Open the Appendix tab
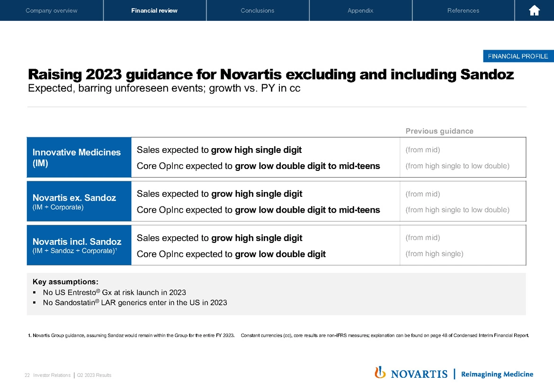The width and height of the screenshot is (554, 392). tap(360, 10)
